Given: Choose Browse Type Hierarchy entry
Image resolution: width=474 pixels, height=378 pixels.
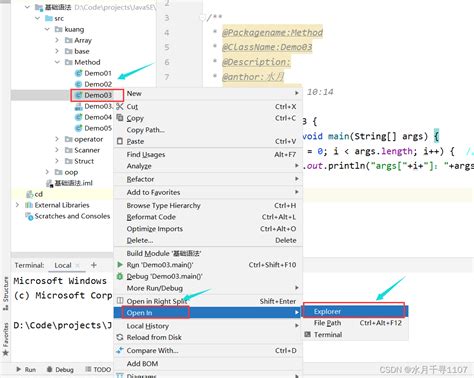Looking at the screenshot, I should (x=208, y=205).
